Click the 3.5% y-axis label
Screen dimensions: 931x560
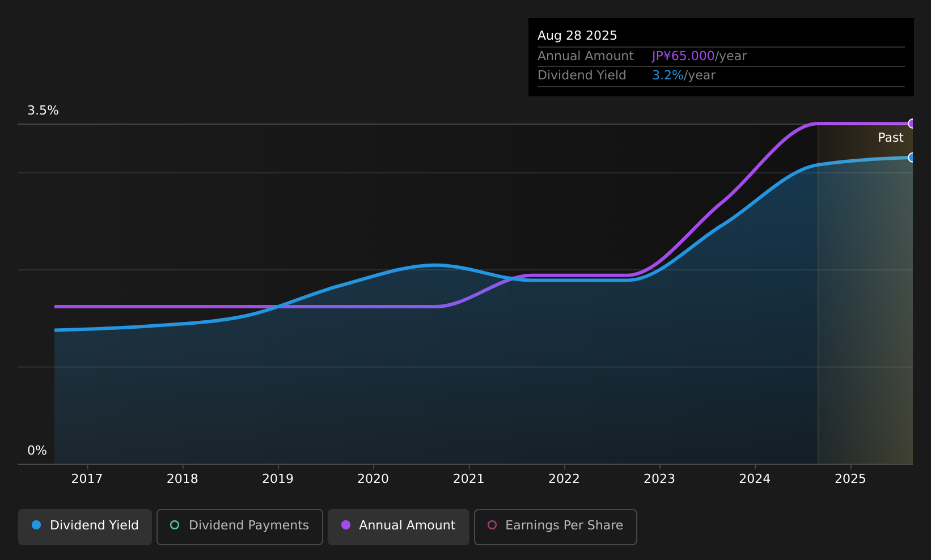point(43,111)
